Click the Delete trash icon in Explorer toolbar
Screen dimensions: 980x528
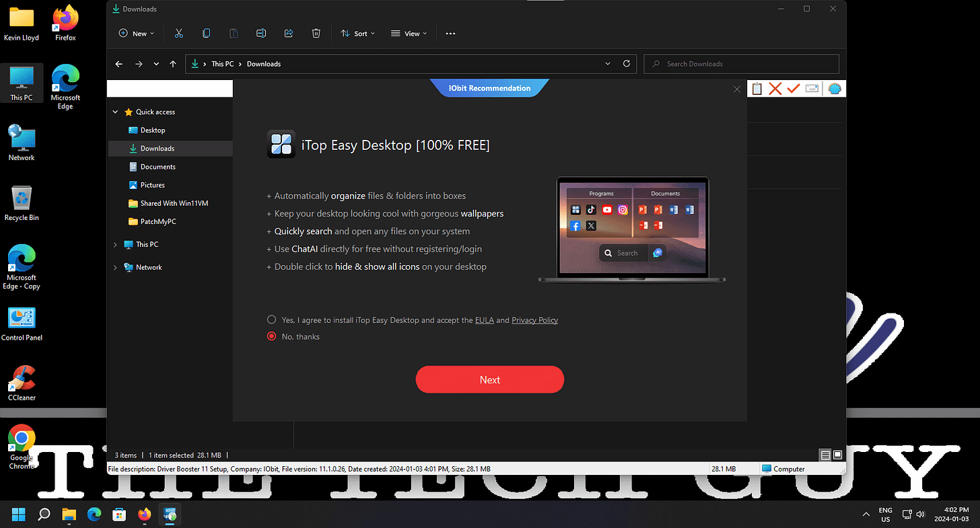(316, 34)
